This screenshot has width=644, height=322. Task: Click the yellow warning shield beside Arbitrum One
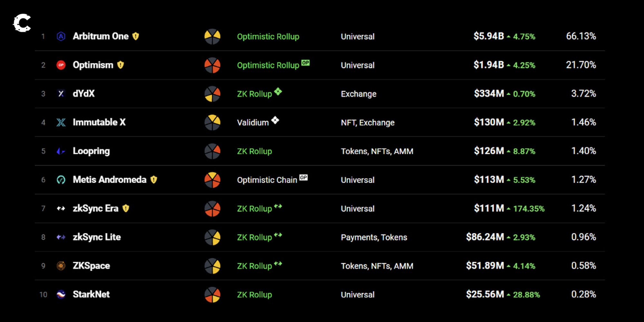coord(136,36)
